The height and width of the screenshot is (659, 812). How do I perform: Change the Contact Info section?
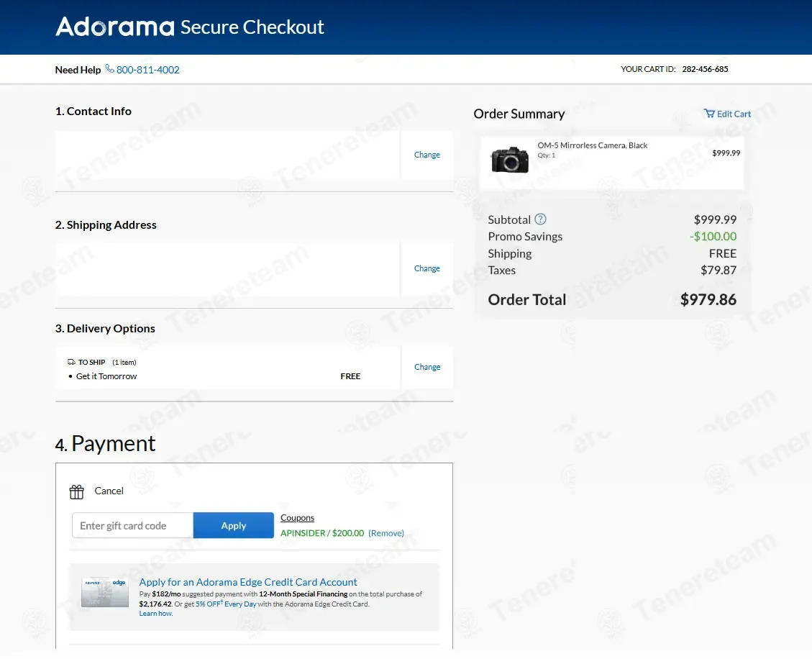(x=427, y=155)
